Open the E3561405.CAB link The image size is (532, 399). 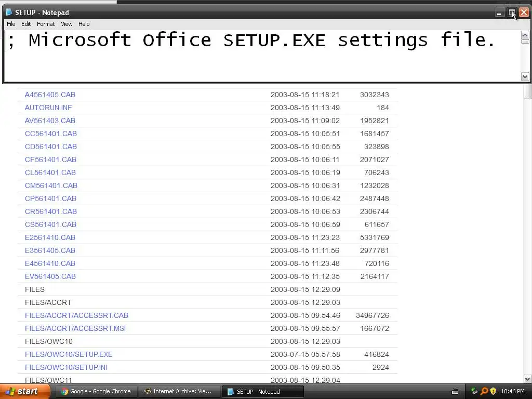point(50,250)
